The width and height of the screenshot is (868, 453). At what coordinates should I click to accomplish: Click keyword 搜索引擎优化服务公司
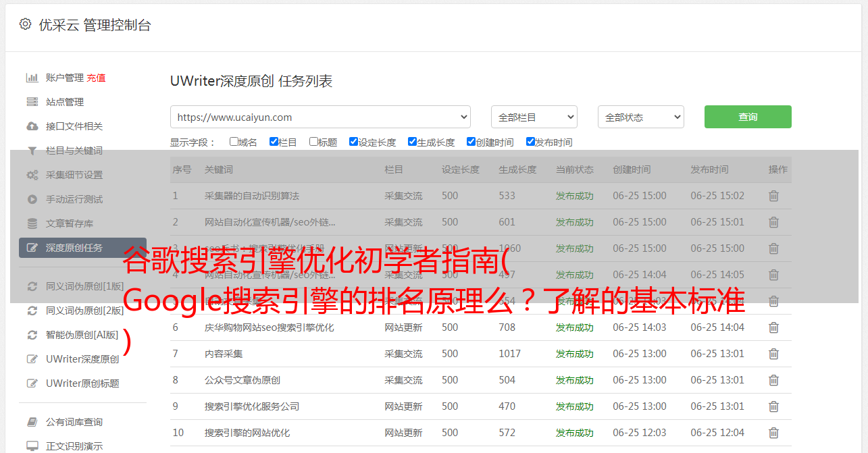click(252, 406)
